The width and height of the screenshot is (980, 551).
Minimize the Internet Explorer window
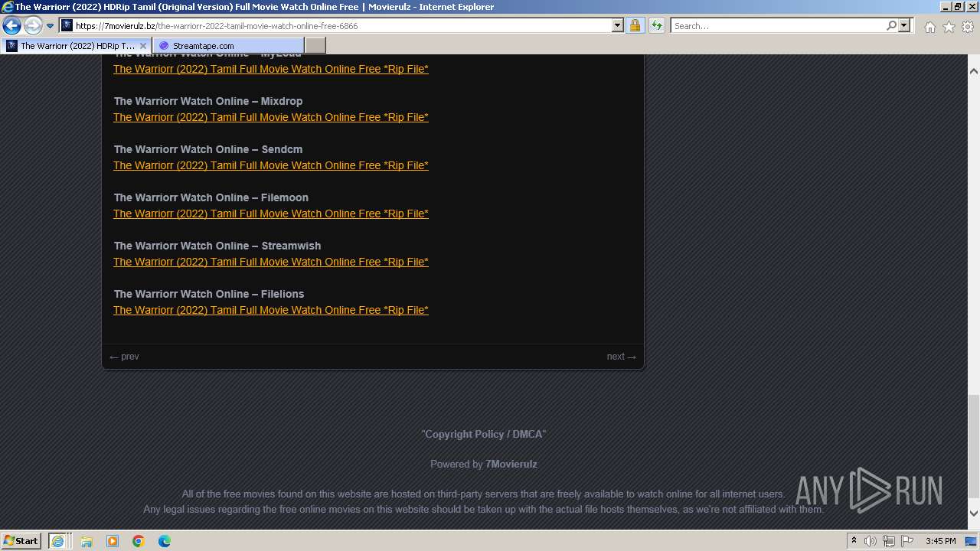[x=945, y=7]
